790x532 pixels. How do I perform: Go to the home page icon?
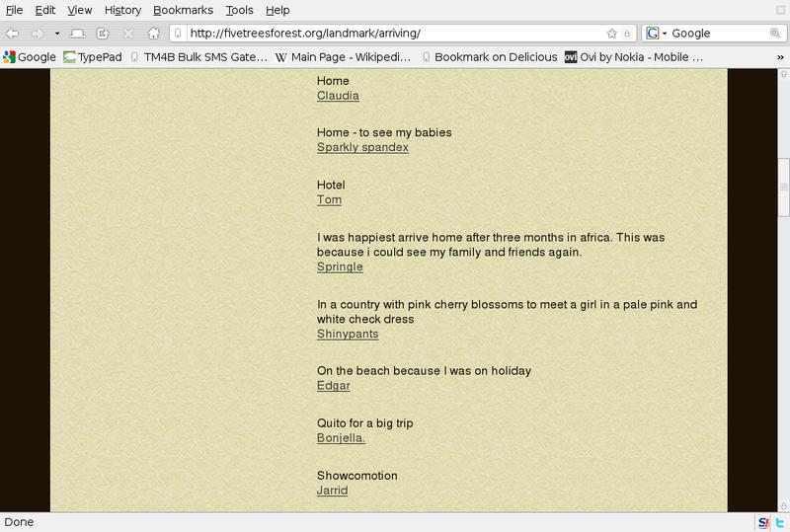[154, 34]
